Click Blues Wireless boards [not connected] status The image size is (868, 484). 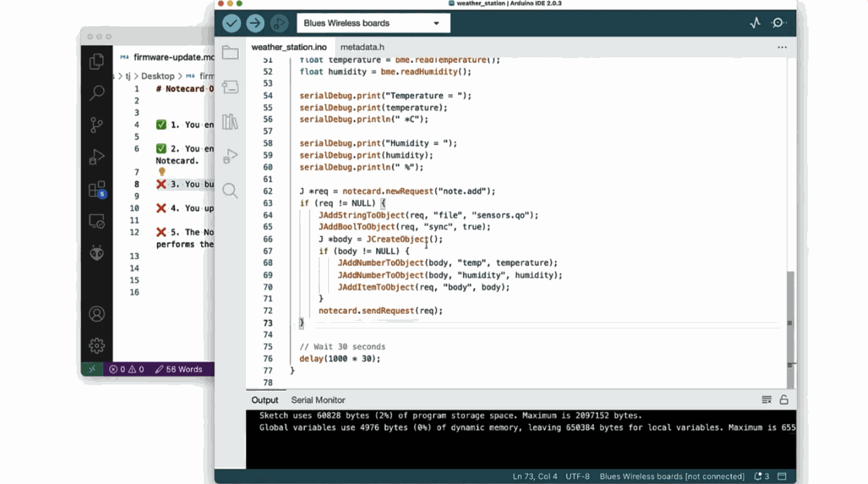pos(672,476)
